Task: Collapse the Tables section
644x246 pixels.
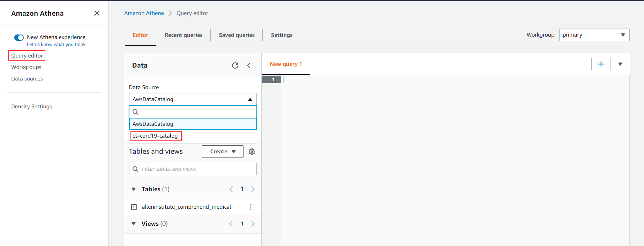Action: coord(133,189)
